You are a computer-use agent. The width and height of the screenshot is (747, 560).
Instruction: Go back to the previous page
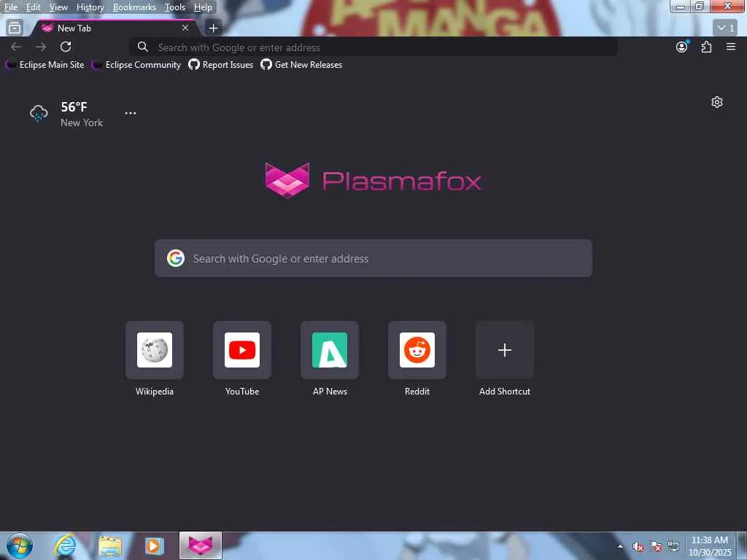pyautogui.click(x=16, y=47)
